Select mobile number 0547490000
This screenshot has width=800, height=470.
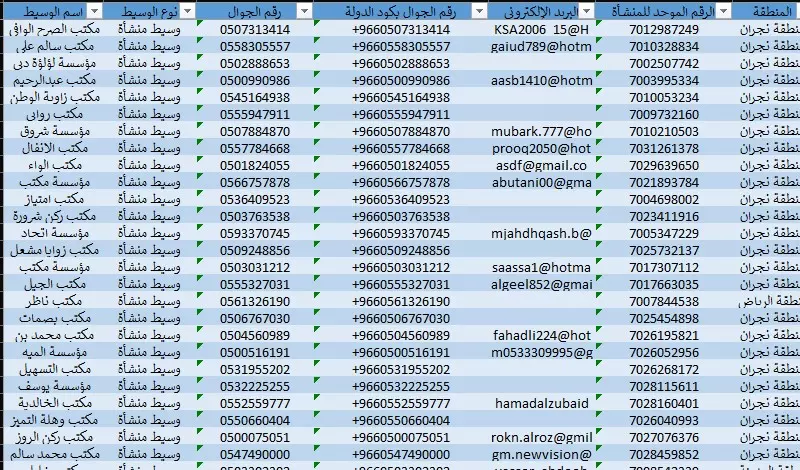point(255,454)
